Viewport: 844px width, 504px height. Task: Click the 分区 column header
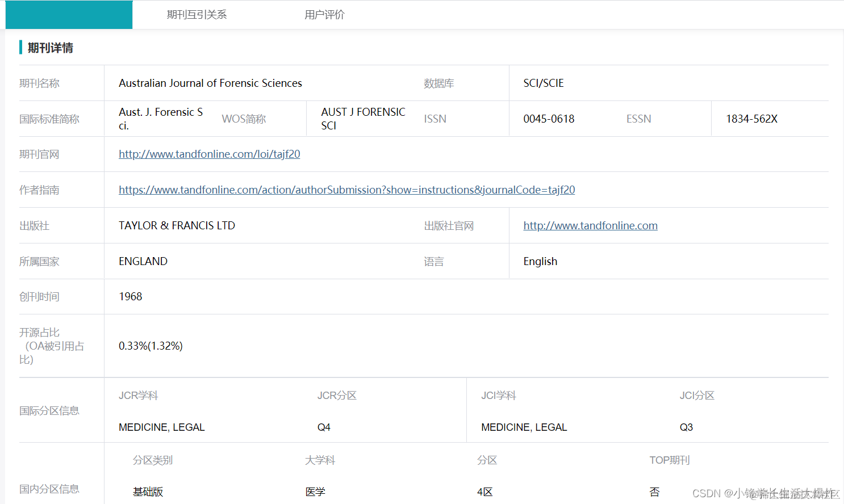pyautogui.click(x=487, y=460)
